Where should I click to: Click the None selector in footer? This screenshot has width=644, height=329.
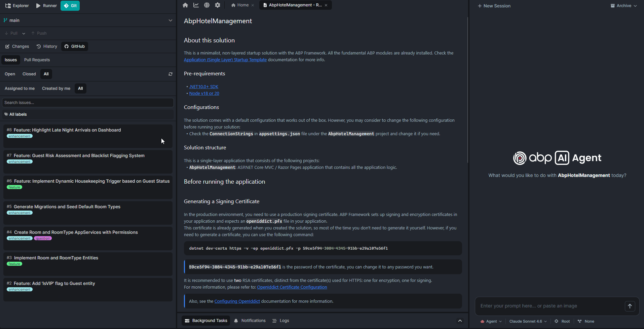click(x=586, y=321)
